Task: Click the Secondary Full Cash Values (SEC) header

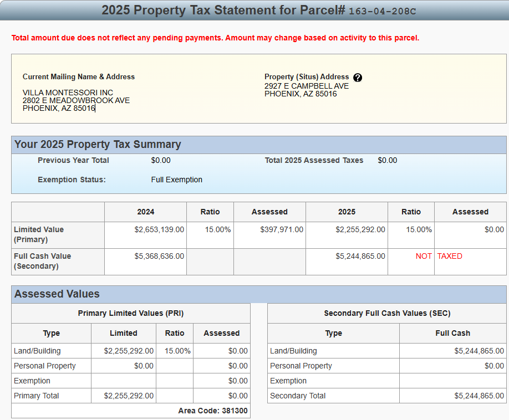Action: pyautogui.click(x=387, y=313)
